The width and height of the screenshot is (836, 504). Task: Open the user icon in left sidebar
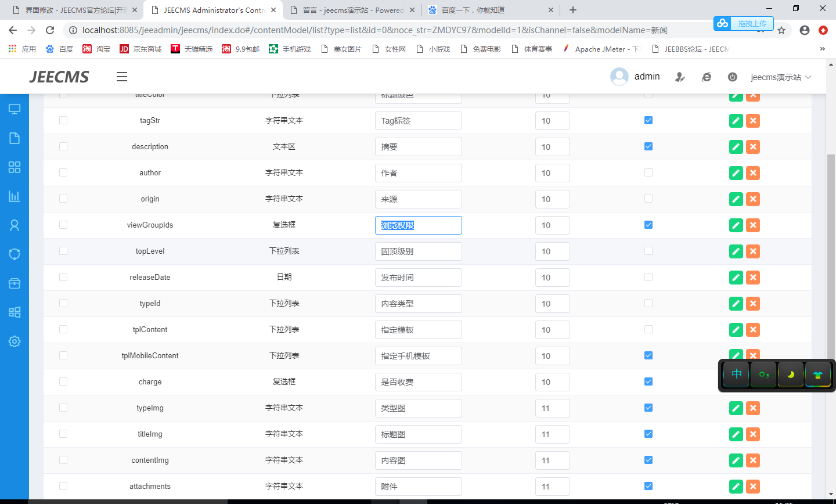pyautogui.click(x=15, y=225)
